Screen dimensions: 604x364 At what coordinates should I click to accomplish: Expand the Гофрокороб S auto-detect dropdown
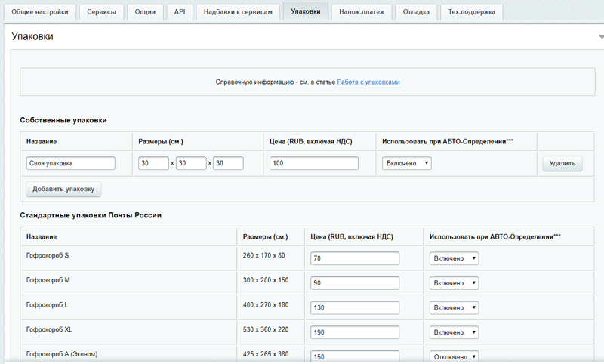coord(454,258)
